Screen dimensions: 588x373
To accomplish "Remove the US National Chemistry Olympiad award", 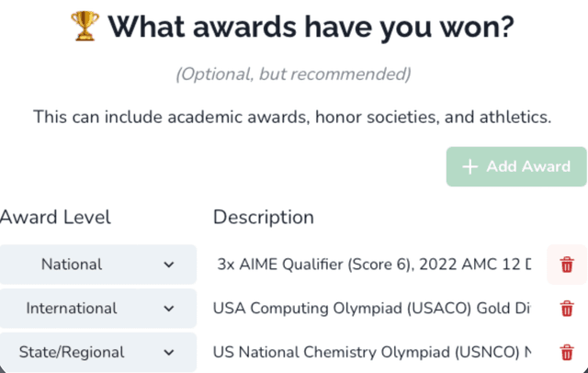I will (x=567, y=353).
